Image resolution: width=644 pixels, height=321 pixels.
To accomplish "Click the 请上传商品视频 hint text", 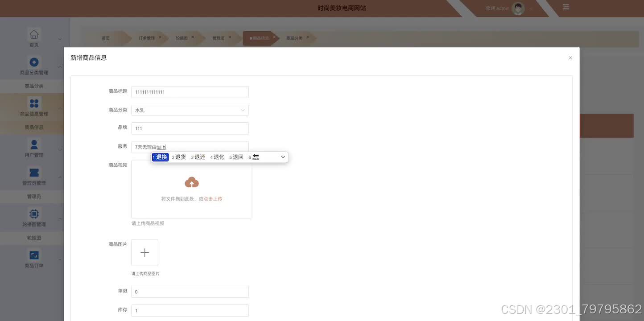I will (x=148, y=223).
